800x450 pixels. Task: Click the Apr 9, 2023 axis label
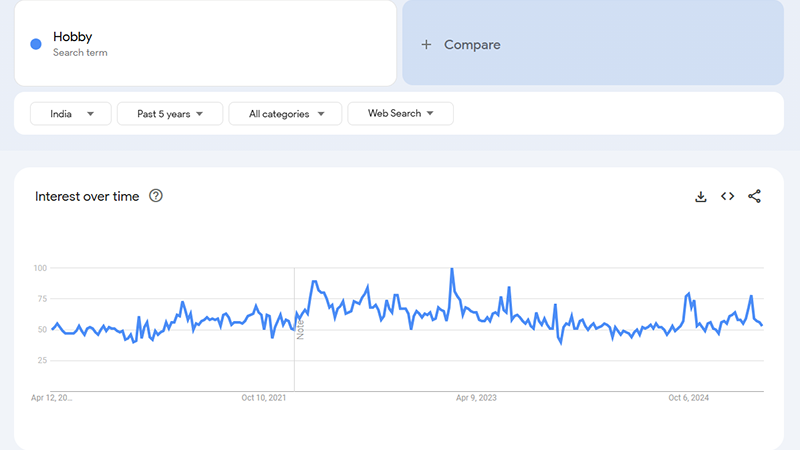tap(476, 398)
